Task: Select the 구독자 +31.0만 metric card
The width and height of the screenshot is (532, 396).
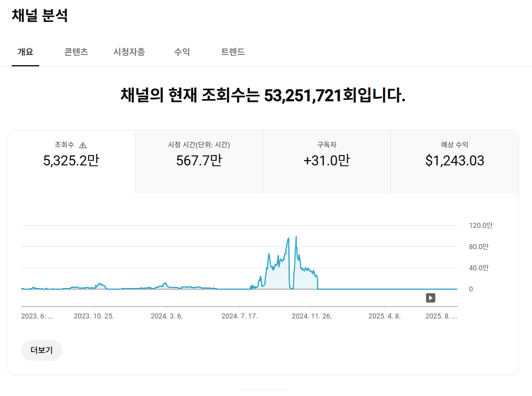Action: pos(327,162)
